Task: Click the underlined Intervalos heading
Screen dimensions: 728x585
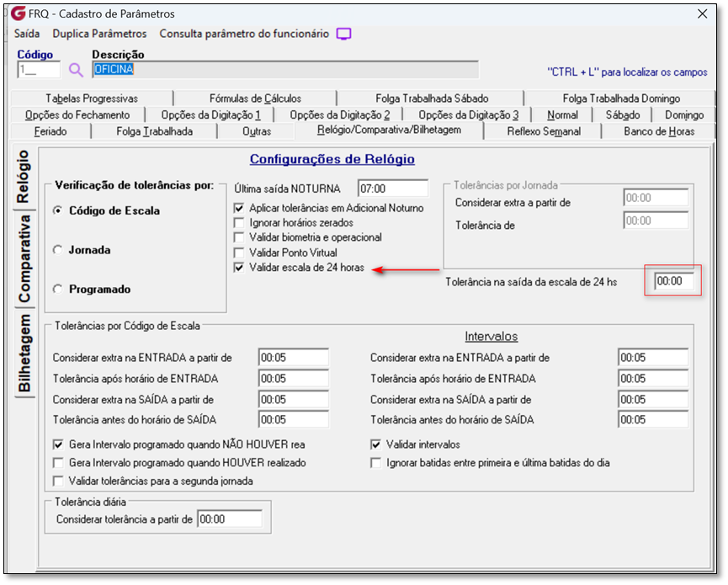Action: [x=492, y=336]
